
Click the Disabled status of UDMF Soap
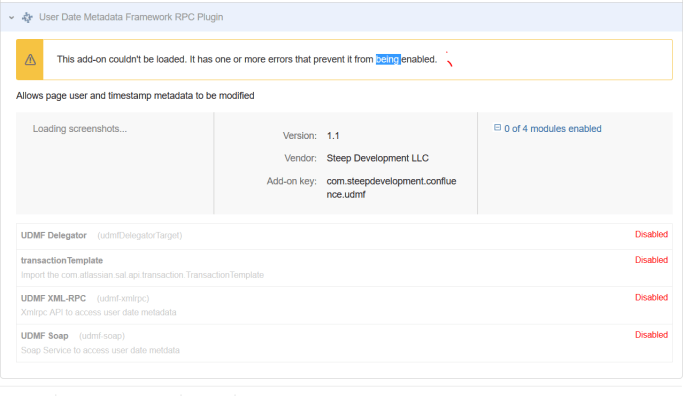(651, 335)
